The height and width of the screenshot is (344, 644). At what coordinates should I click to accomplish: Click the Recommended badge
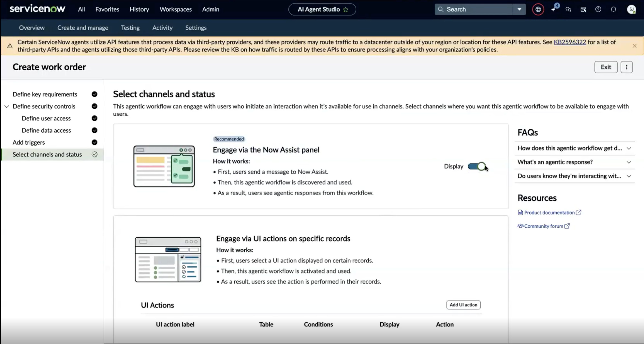coord(229,139)
